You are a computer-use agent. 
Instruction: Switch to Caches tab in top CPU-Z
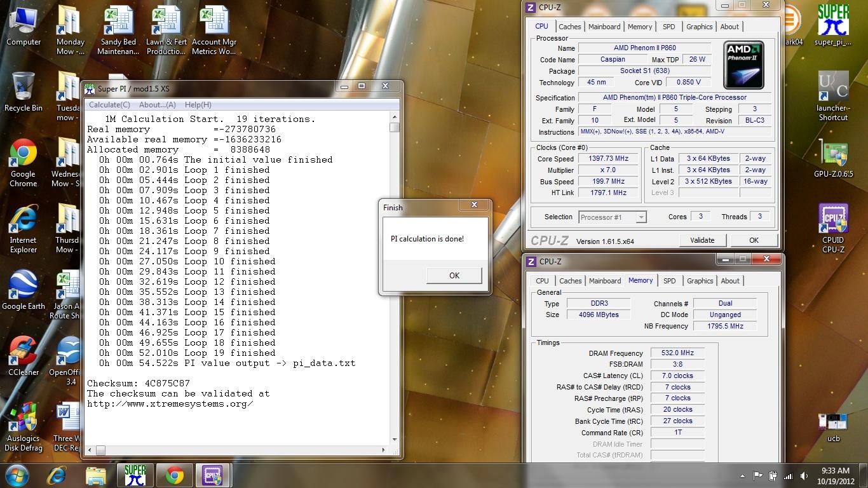pos(569,27)
